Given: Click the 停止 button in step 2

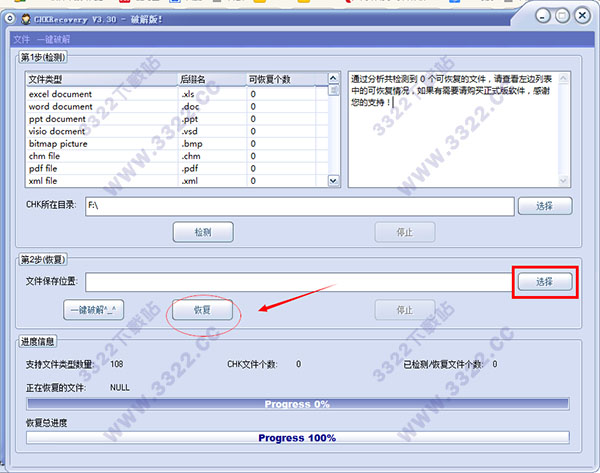Looking at the screenshot, I should pyautogui.click(x=405, y=310).
